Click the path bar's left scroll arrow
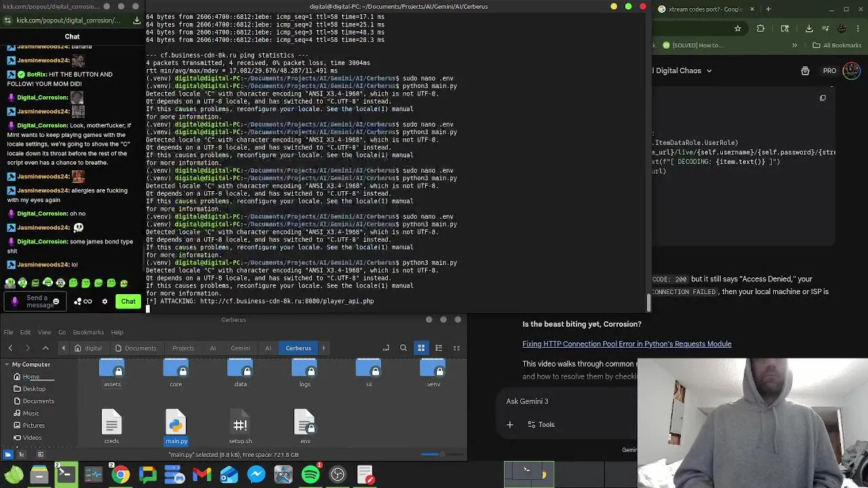868x488 pixels. coord(64,348)
